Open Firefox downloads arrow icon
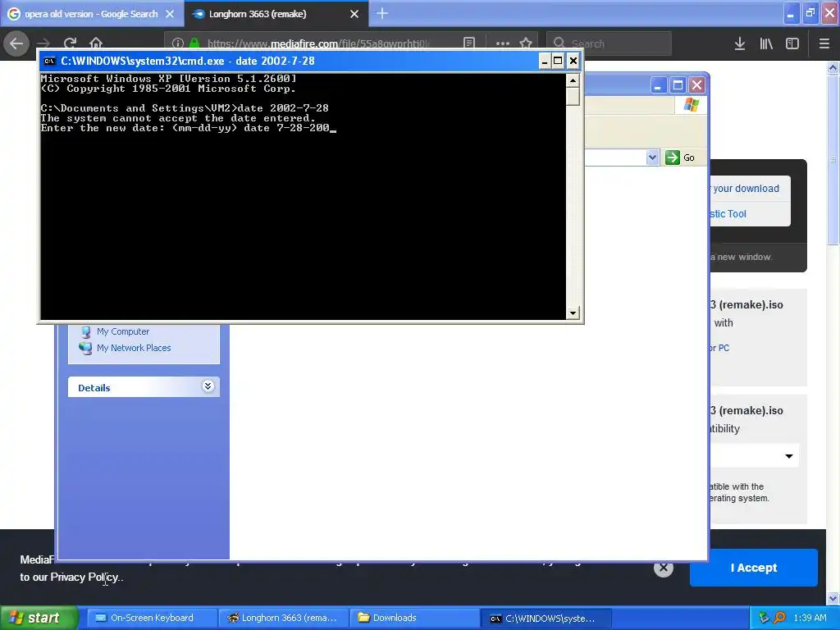 click(x=740, y=43)
